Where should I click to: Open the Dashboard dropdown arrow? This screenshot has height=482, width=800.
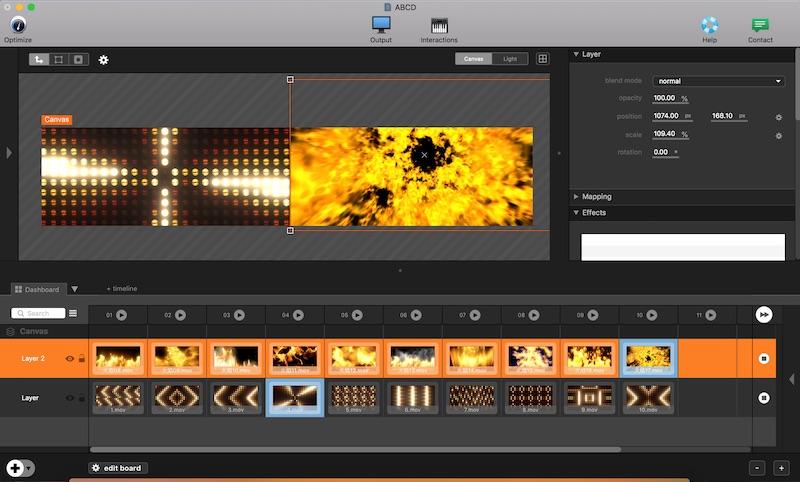click(x=74, y=289)
